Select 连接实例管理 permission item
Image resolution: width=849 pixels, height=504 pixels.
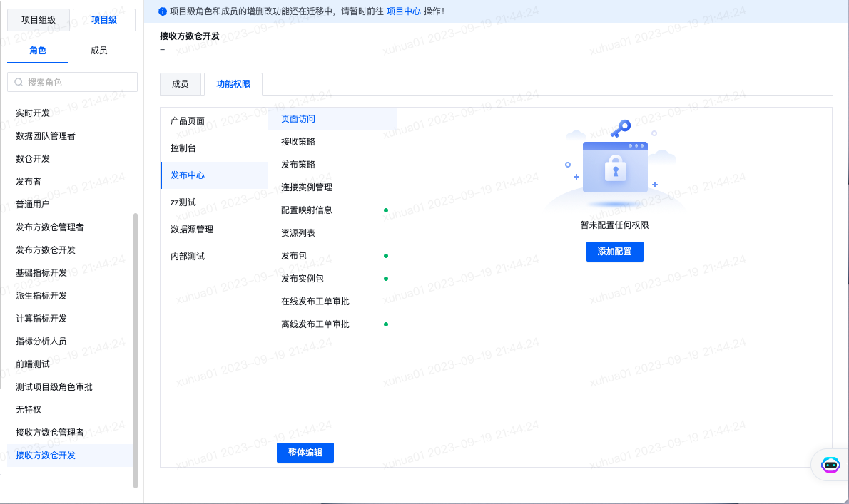tap(332, 187)
